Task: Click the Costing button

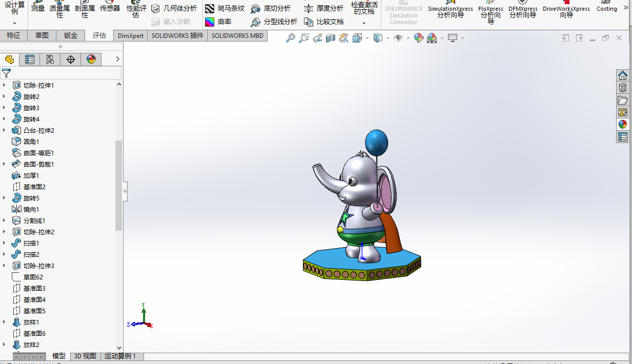Action: click(607, 6)
